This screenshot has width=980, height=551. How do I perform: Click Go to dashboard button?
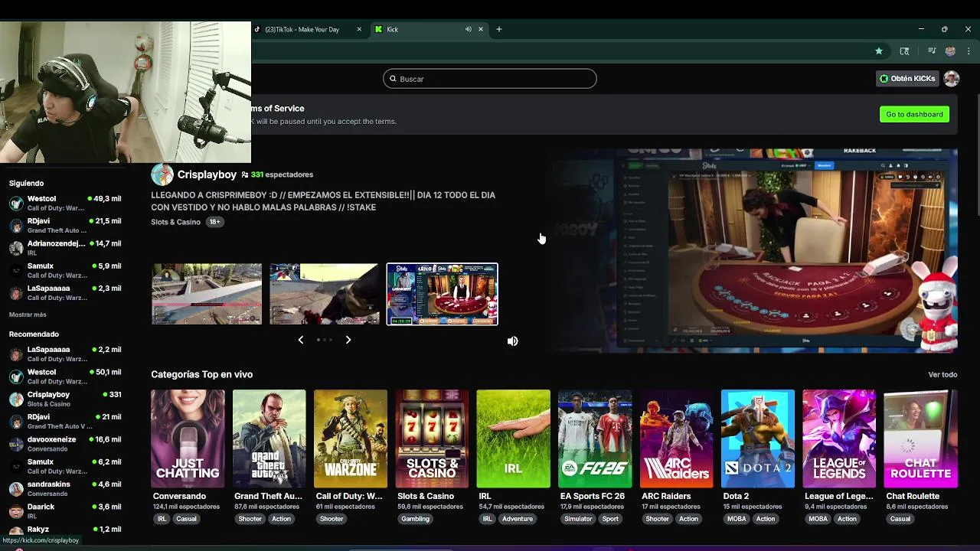coord(914,114)
